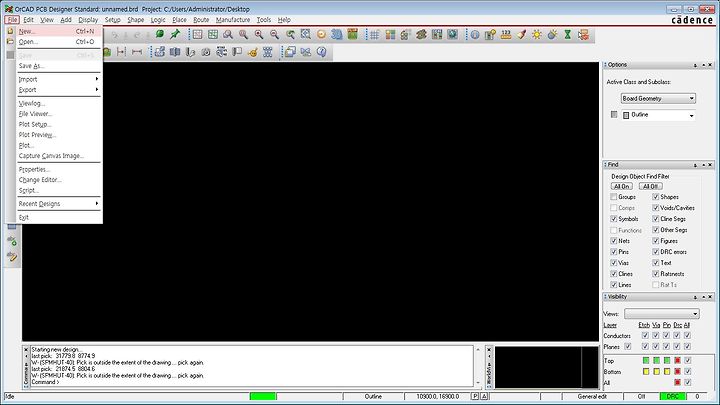The image size is (720, 405).
Task: Open the Manufacture menu
Action: [233, 20]
